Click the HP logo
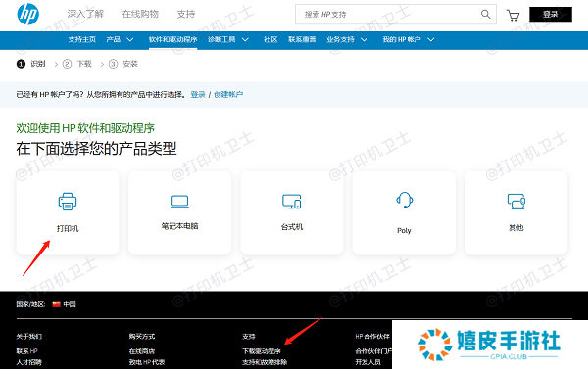The width and height of the screenshot is (588, 369). [x=28, y=15]
